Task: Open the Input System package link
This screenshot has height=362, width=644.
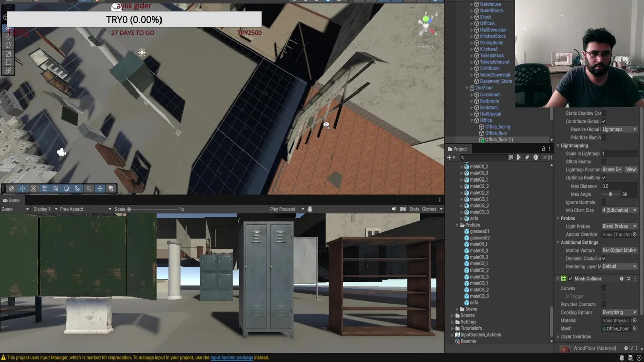Action: pyautogui.click(x=231, y=358)
